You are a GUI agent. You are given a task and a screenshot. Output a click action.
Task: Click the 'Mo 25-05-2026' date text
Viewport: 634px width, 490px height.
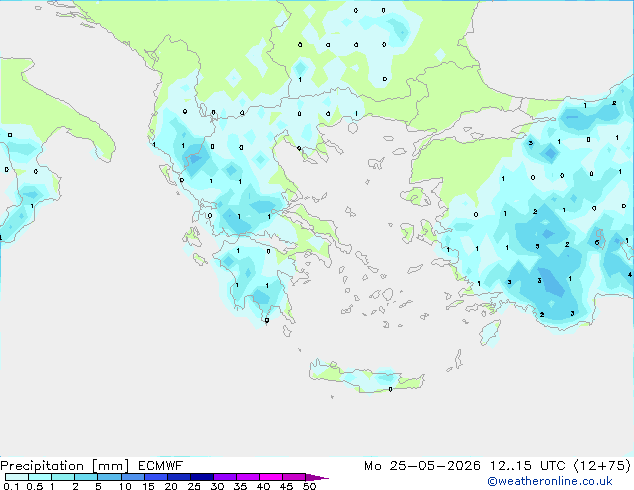pyautogui.click(x=423, y=466)
